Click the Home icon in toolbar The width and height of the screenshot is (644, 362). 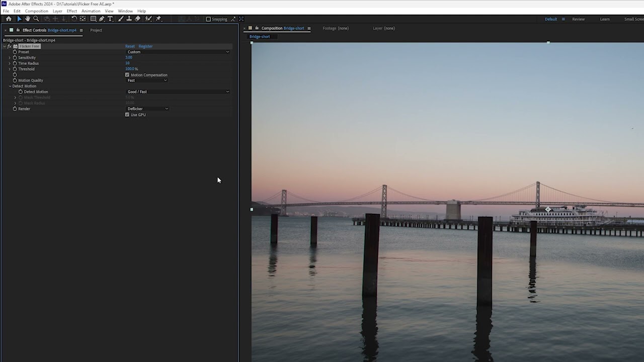click(9, 19)
